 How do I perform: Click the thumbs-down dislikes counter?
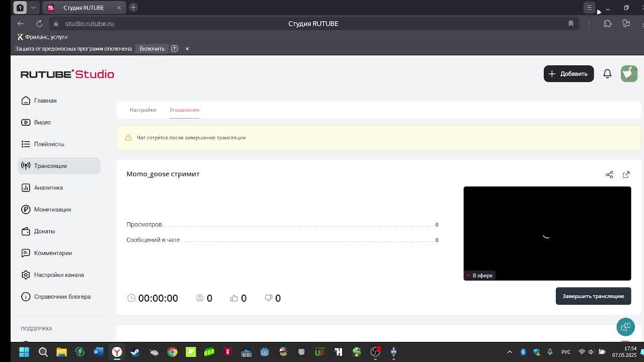[273, 298]
